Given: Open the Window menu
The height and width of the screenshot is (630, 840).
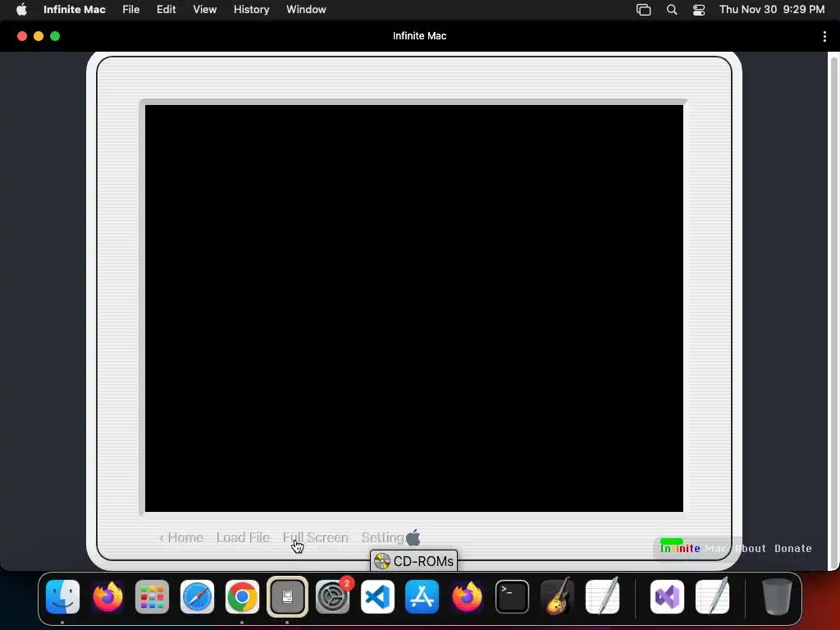Looking at the screenshot, I should [x=306, y=10].
